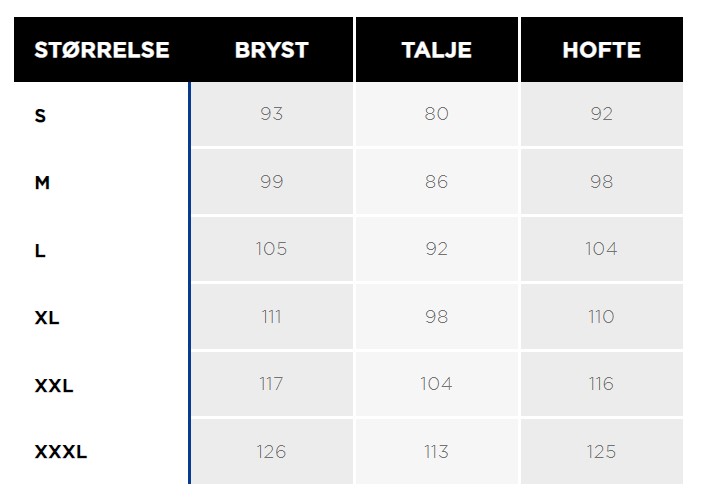Click the STØRRELSE column header
The image size is (704, 499).
pos(102,50)
